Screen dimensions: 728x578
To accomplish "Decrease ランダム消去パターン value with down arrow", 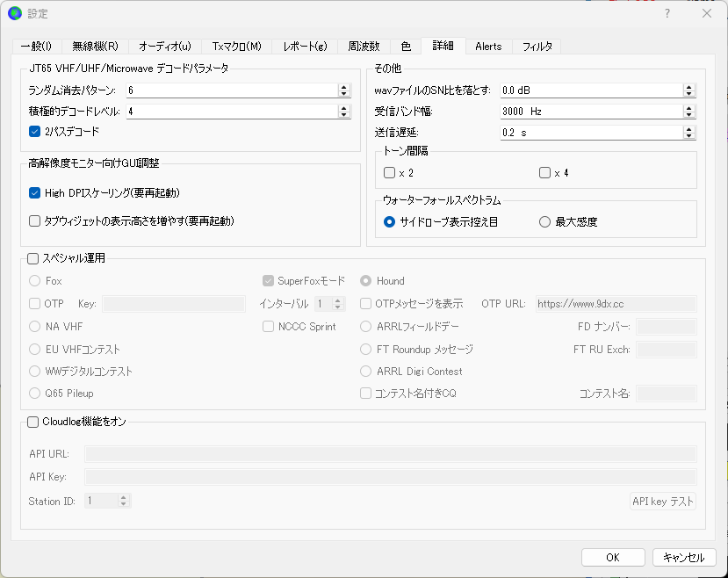I will (343, 93).
